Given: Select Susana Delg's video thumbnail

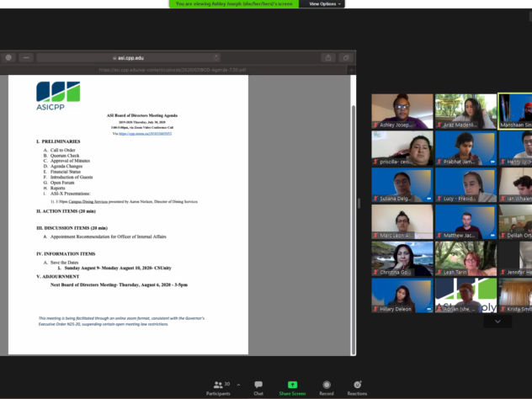Looking at the screenshot, I should pyautogui.click(x=402, y=185).
